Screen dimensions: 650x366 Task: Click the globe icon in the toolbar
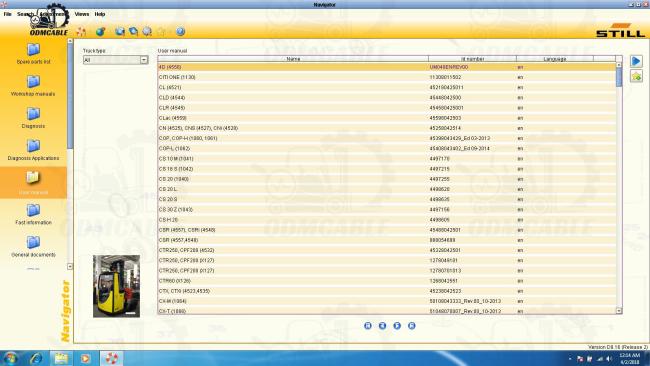click(100, 32)
